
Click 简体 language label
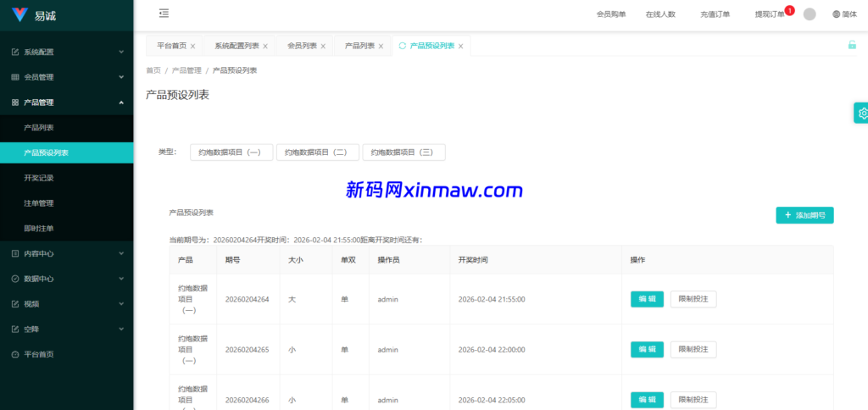849,14
